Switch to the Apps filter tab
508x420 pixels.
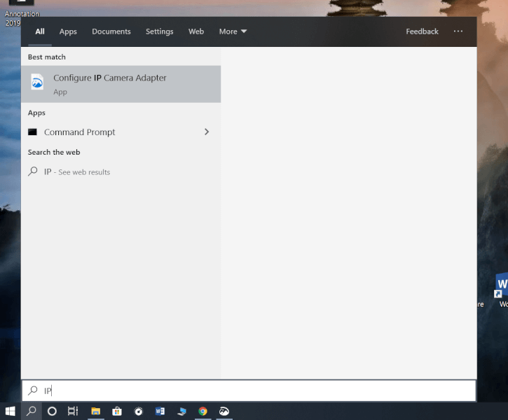pyautogui.click(x=68, y=31)
